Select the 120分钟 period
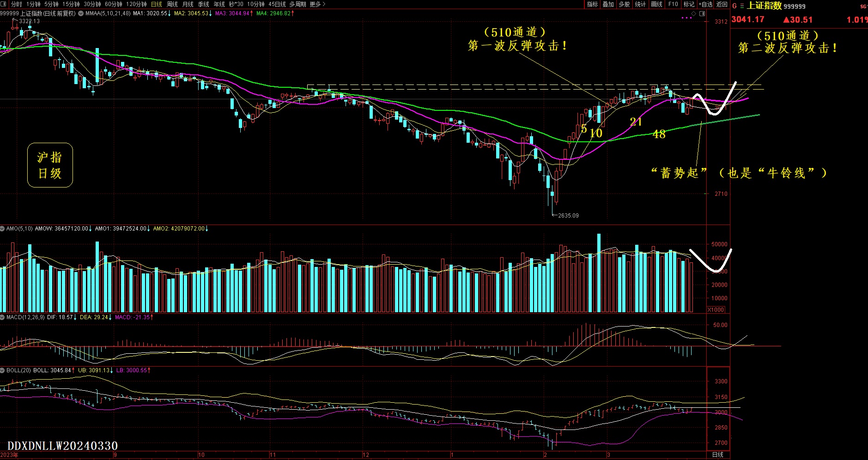The image size is (868, 460). click(137, 4)
